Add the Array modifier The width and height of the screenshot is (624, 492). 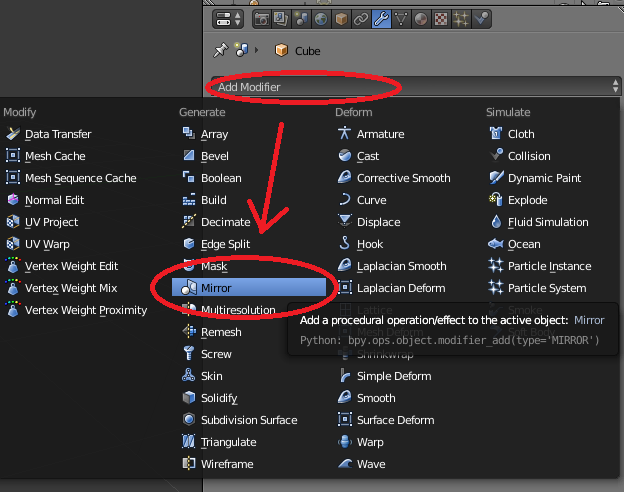click(x=205, y=134)
